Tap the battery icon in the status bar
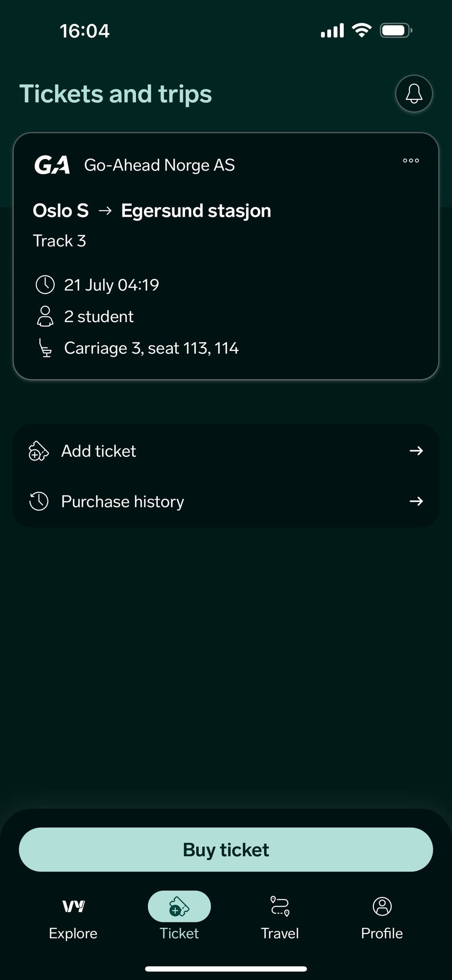The width and height of the screenshot is (452, 980). pyautogui.click(x=396, y=31)
